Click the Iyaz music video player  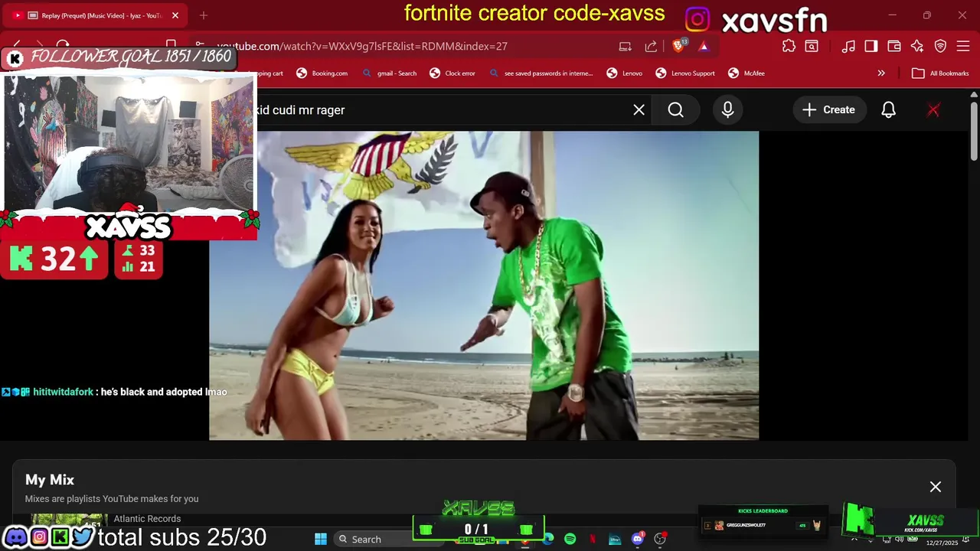point(484,285)
